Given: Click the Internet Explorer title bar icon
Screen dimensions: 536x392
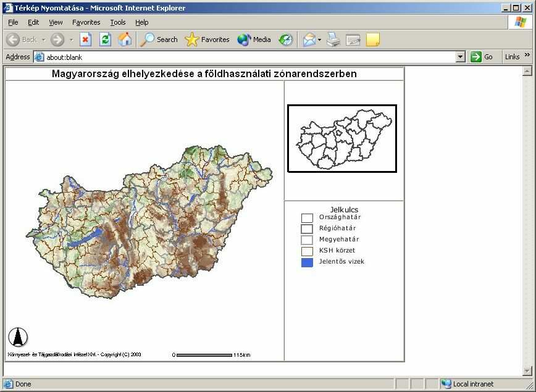Looking at the screenshot, I should 7,8.
